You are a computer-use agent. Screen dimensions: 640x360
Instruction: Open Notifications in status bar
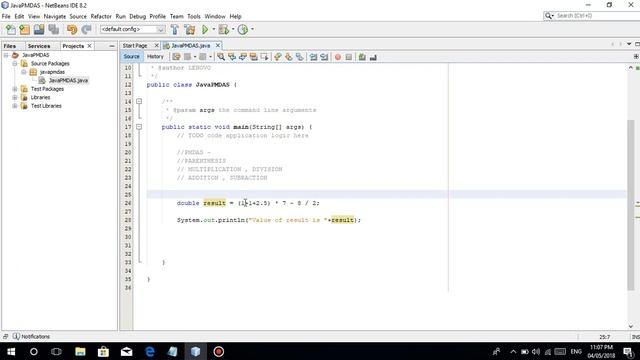31,337
